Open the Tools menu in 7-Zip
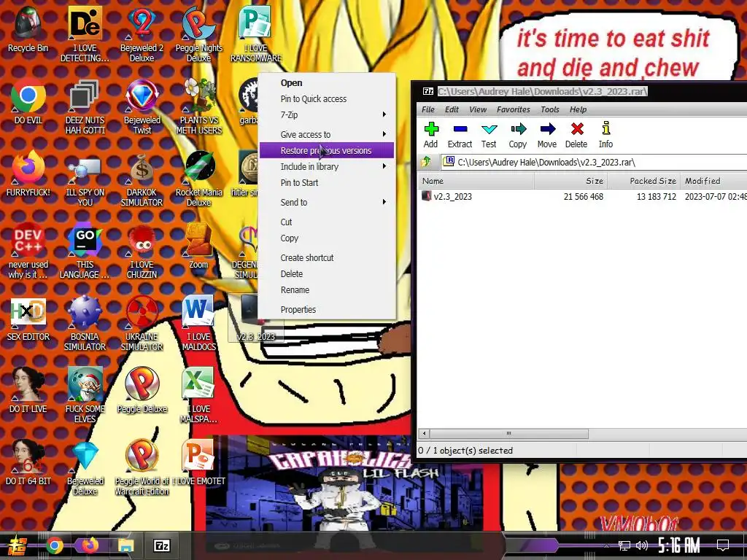This screenshot has width=747, height=560. pyautogui.click(x=550, y=109)
